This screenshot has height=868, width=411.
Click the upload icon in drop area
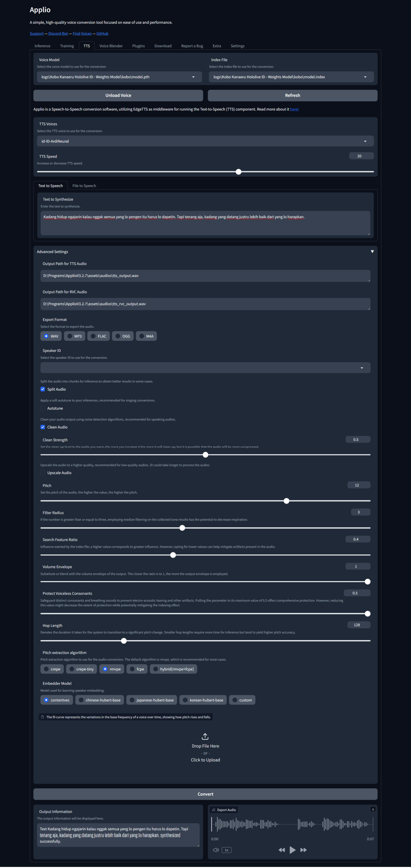(x=205, y=736)
